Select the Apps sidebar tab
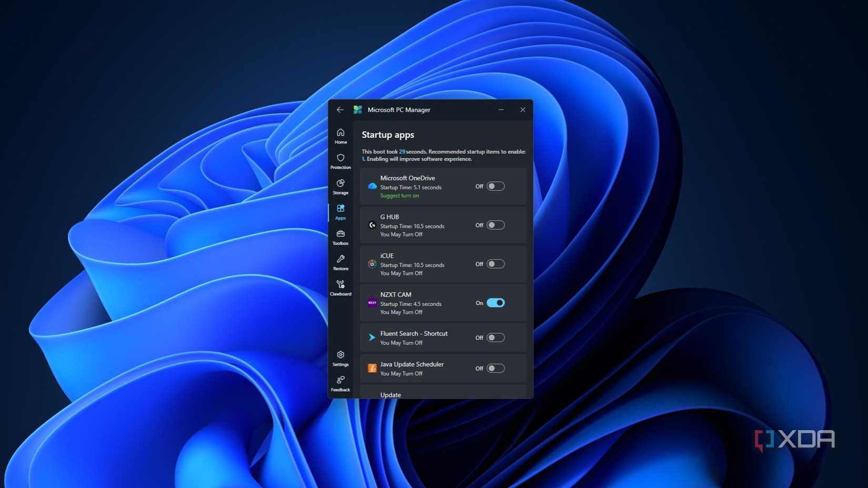The image size is (868, 488). click(340, 211)
